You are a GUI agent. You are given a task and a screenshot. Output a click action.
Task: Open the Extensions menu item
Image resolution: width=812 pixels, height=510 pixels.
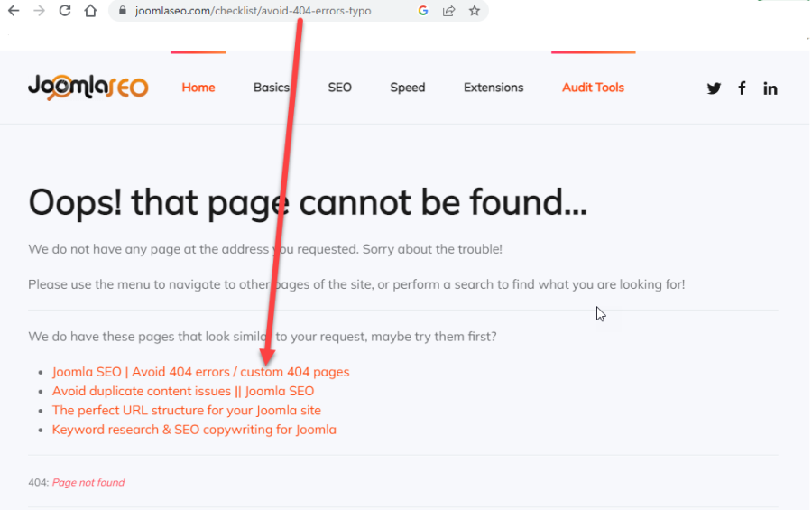click(494, 88)
